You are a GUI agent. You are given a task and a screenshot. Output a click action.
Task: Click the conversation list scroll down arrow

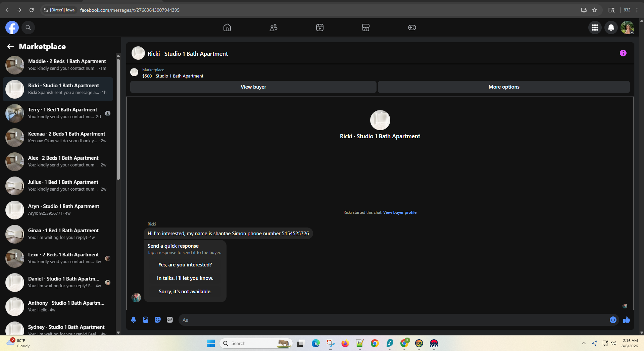[118, 333]
